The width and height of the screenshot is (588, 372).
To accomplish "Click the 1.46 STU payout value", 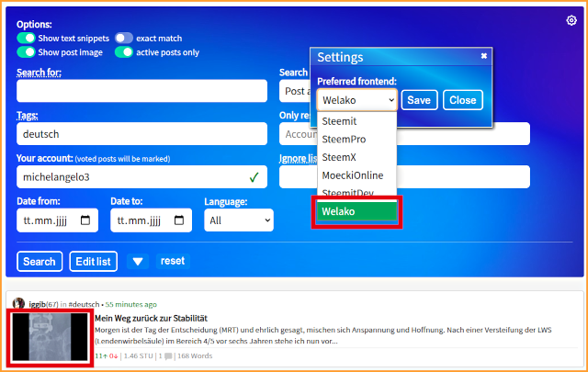I will (138, 355).
